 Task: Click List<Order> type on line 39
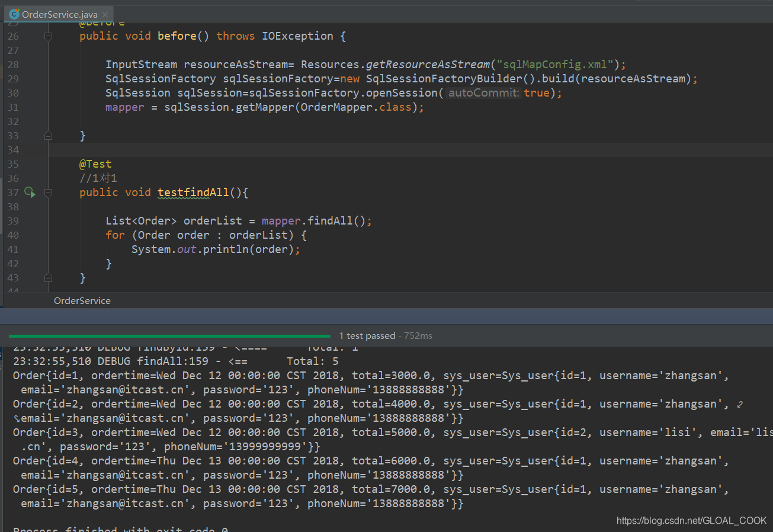[141, 221]
